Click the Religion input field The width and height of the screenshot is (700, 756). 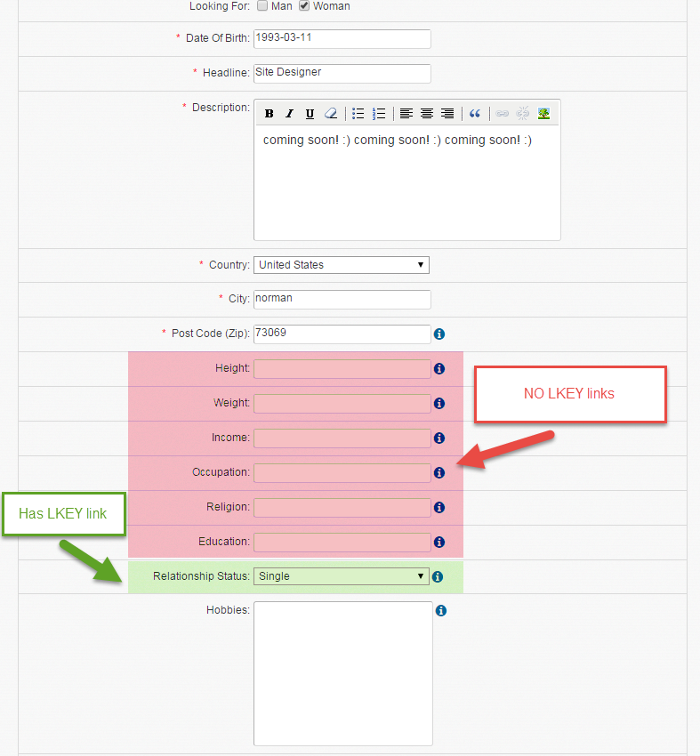click(342, 508)
